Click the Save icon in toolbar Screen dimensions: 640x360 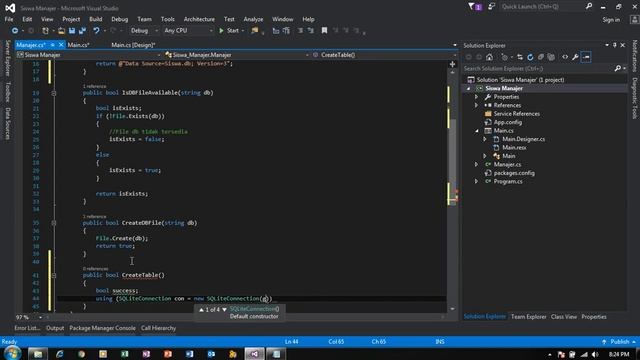coord(72,31)
